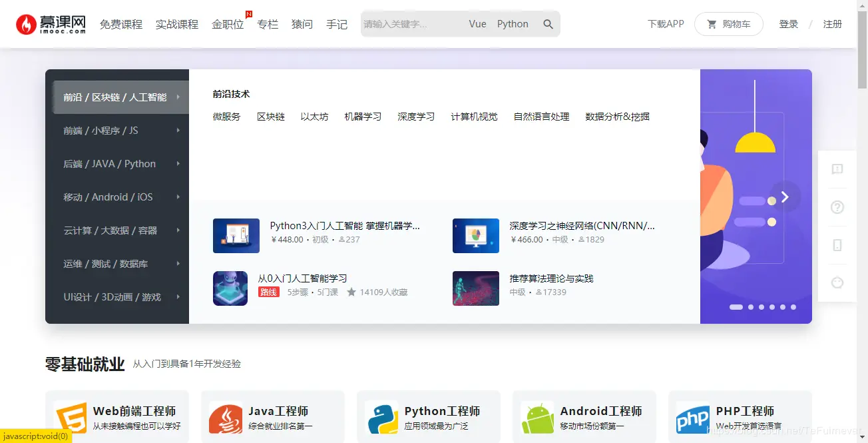Screen dimensions: 868x443
Task: Click the question mark help icon
Action: 837,207
